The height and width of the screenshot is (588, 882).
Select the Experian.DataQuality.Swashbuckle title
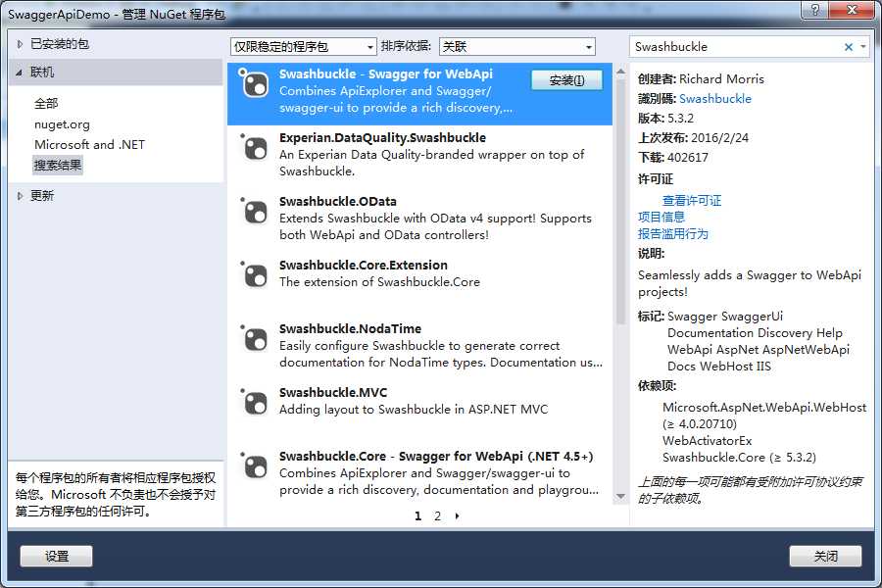382,138
